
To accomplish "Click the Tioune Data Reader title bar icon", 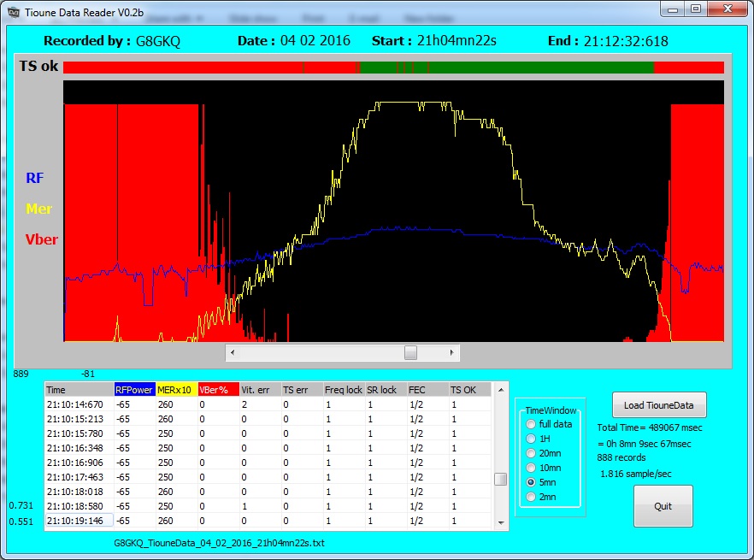I will click(14, 13).
